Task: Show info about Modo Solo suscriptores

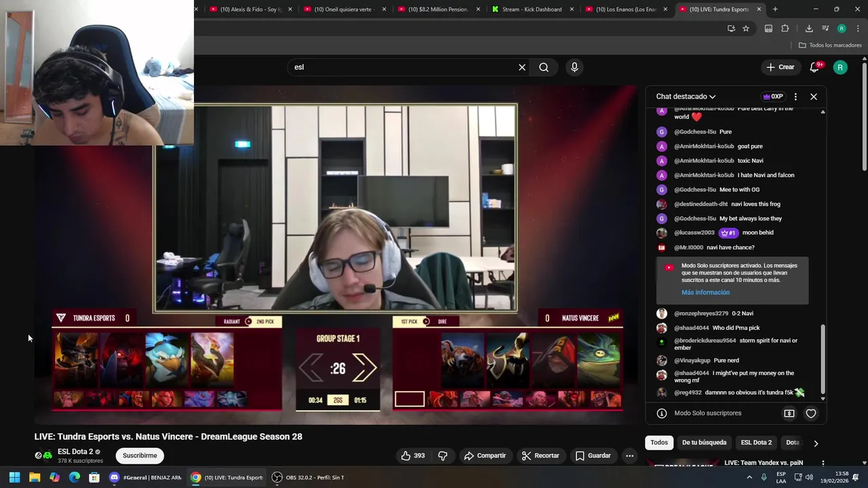Action: pyautogui.click(x=662, y=413)
